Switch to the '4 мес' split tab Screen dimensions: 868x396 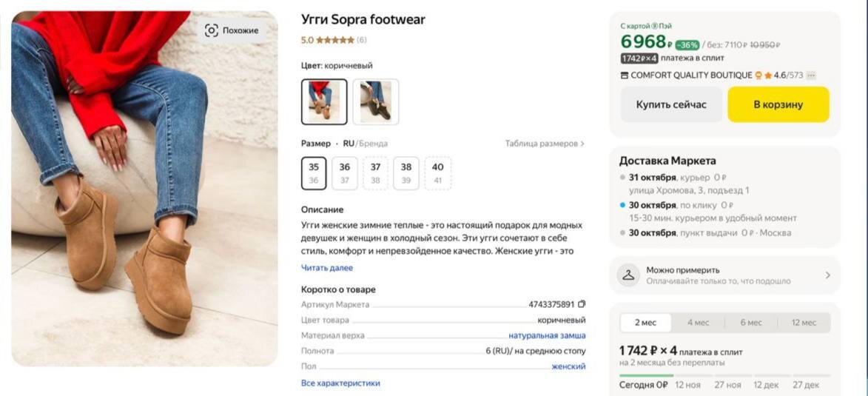click(x=698, y=323)
